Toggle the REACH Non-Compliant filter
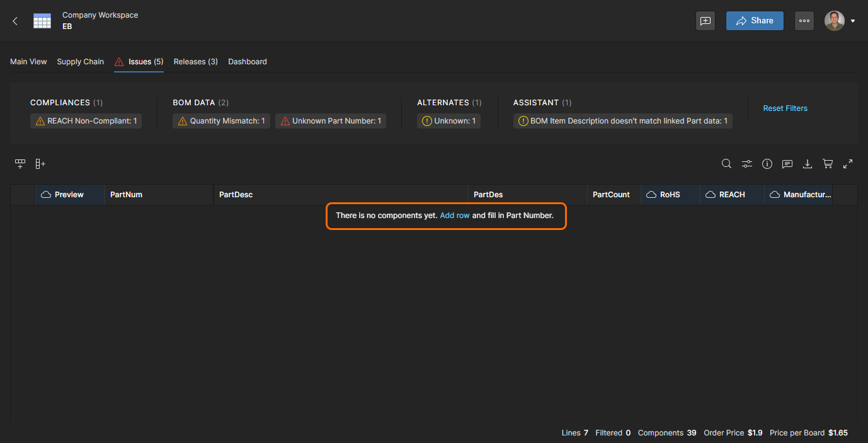868x443 pixels. coord(86,121)
